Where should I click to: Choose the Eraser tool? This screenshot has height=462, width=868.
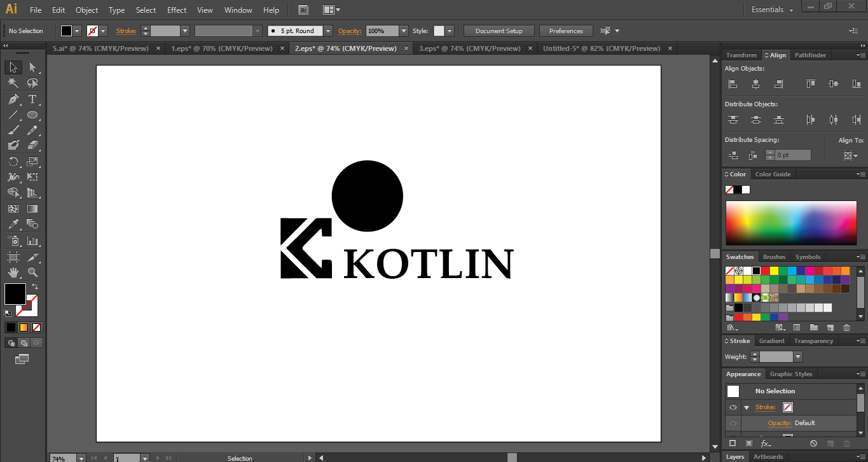(32, 146)
